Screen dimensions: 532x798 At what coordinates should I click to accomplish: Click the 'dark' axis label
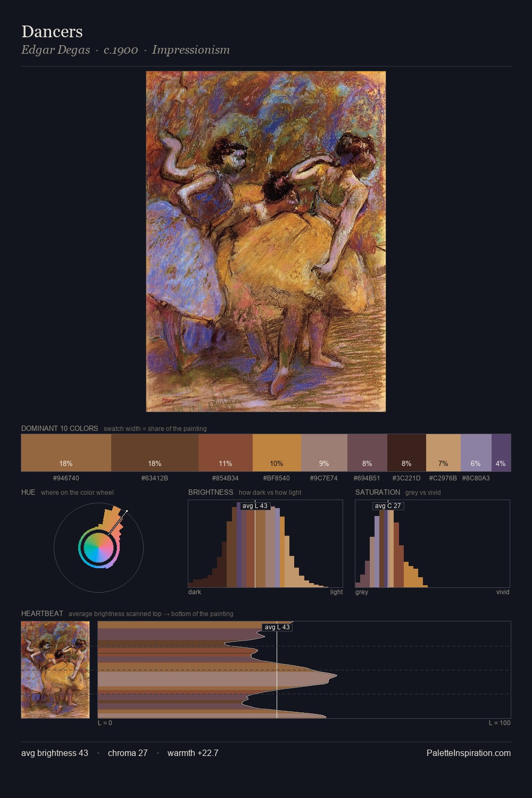click(195, 592)
